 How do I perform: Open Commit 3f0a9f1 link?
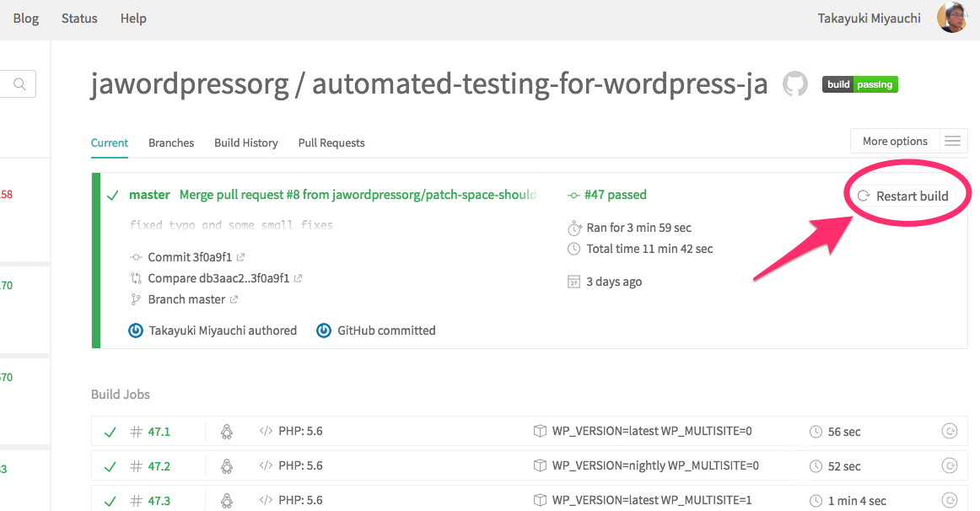click(x=190, y=256)
